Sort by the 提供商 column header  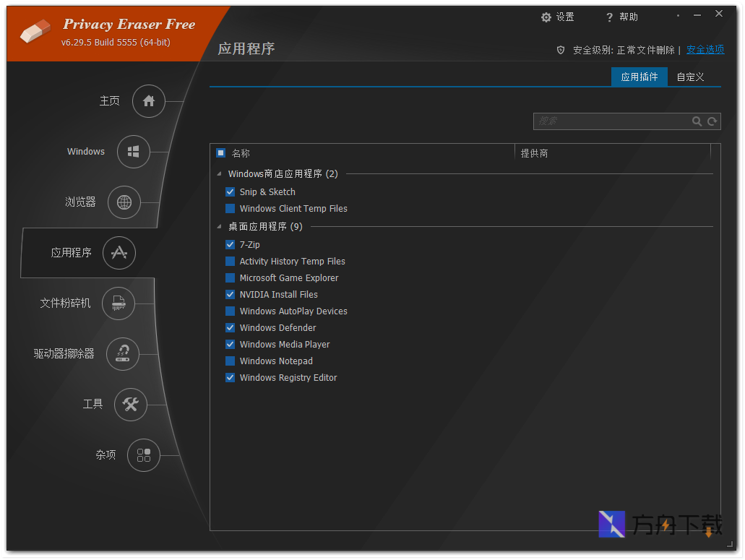point(534,153)
